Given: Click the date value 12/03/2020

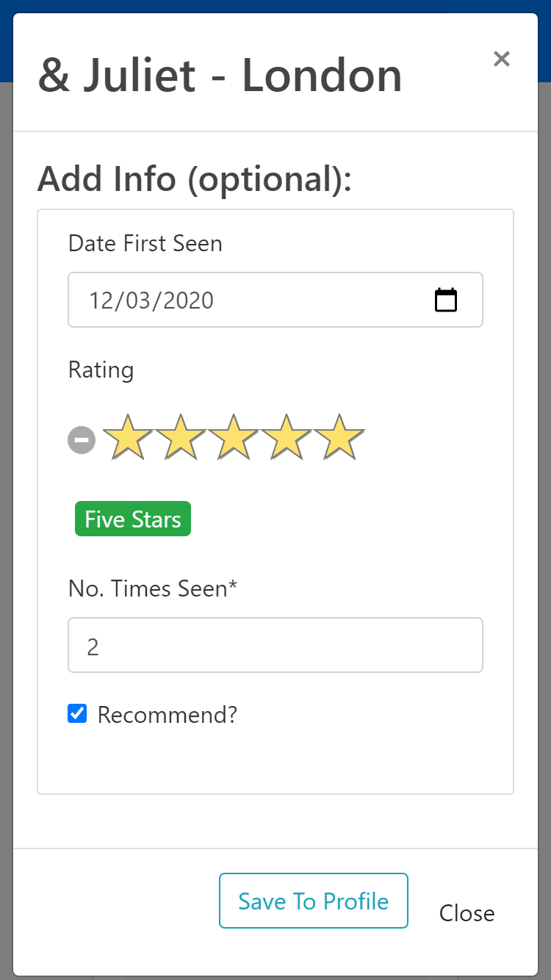Looking at the screenshot, I should click(x=152, y=300).
